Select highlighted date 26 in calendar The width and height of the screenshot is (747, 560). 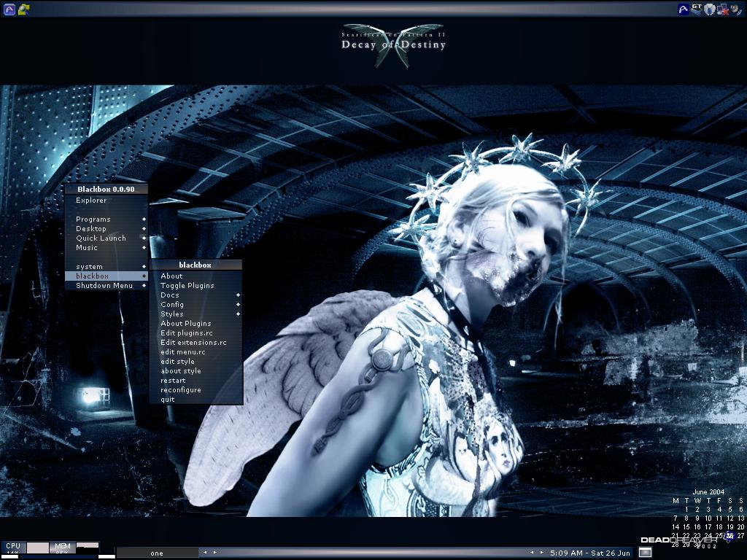click(729, 535)
